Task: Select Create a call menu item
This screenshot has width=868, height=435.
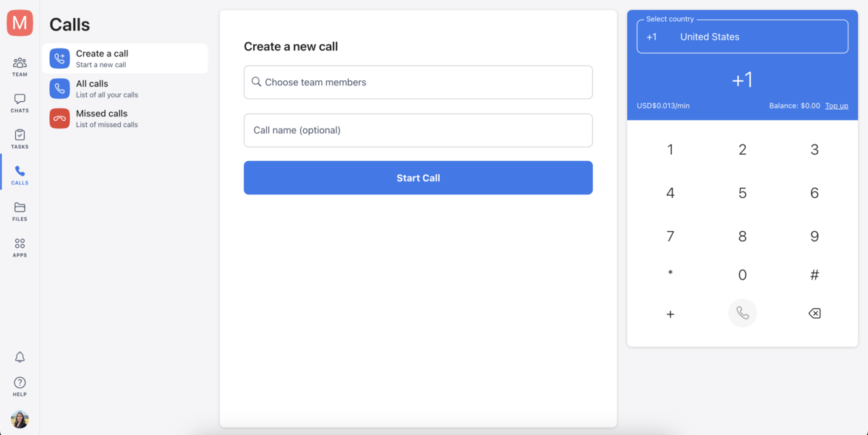Action: click(125, 59)
